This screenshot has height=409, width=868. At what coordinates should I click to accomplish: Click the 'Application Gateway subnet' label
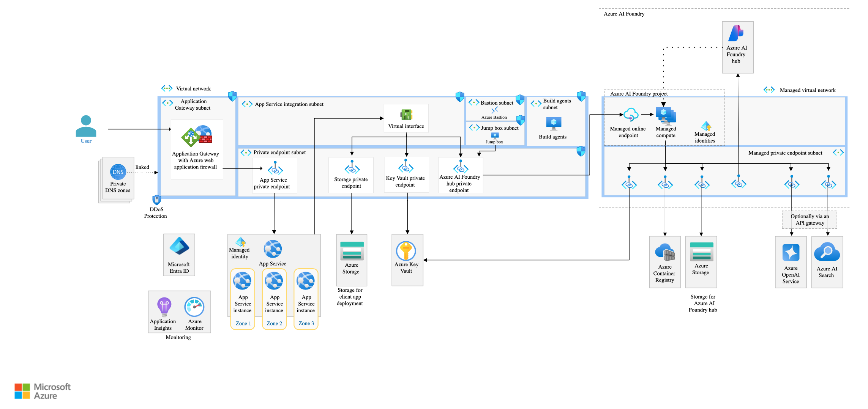(193, 105)
